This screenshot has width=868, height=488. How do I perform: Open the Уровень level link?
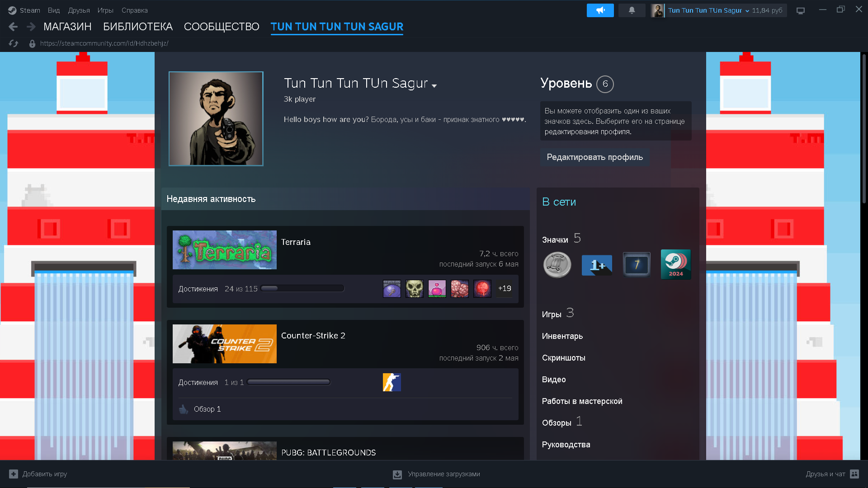pos(566,84)
